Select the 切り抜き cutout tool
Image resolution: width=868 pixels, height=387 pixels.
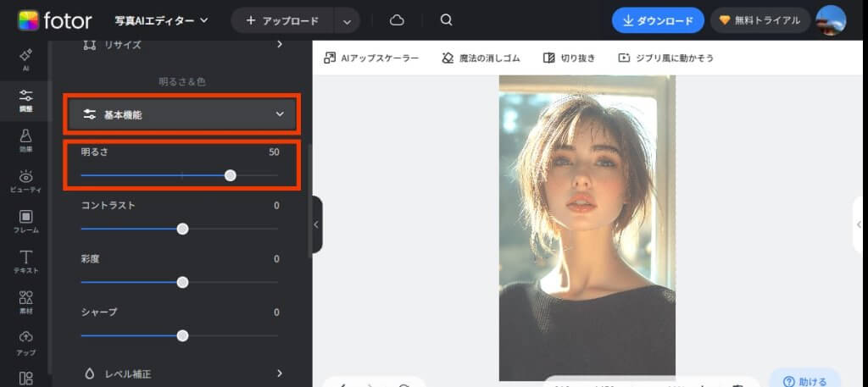569,58
